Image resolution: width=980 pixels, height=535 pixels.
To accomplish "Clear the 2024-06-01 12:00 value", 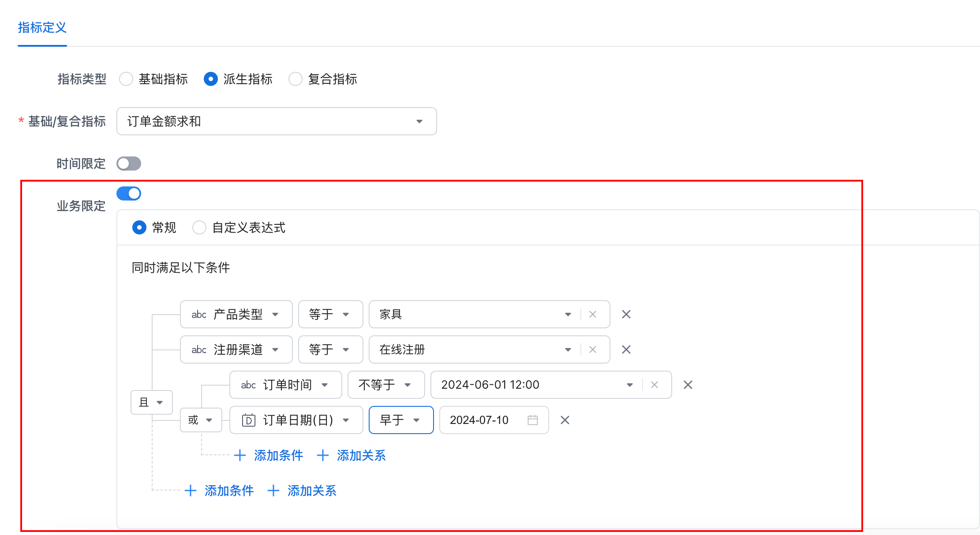I will pyautogui.click(x=655, y=385).
